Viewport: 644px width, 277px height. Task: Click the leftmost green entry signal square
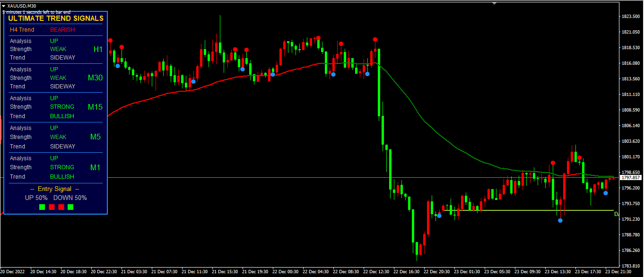tap(42, 207)
